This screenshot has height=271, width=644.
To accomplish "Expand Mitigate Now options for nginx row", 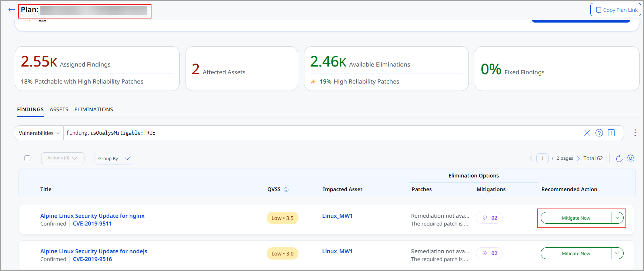I will click(x=617, y=218).
